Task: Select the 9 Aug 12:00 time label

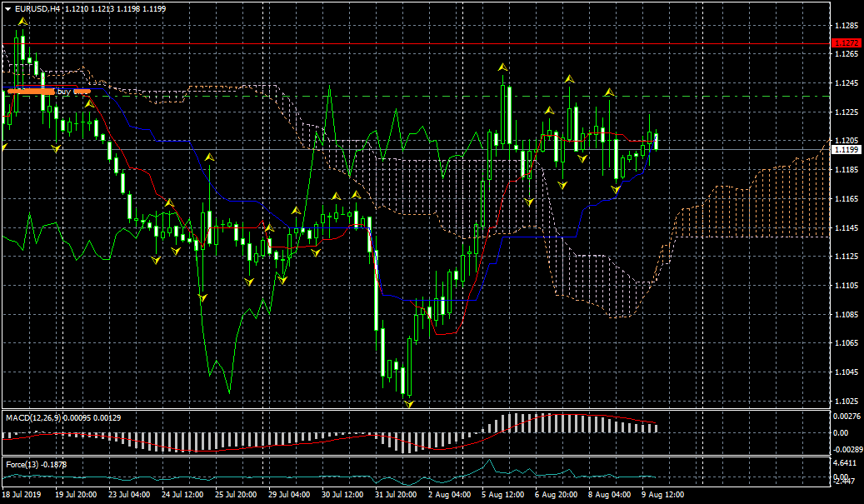Action: 663,495
